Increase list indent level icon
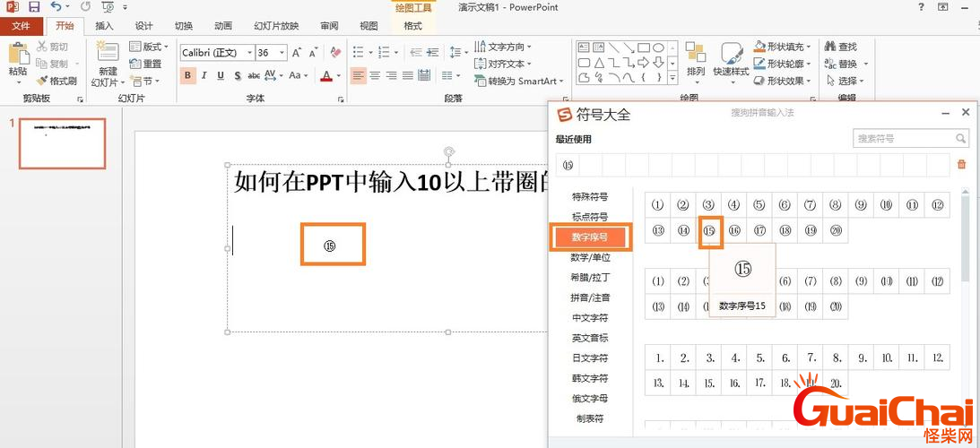The image size is (980, 448). coord(432,53)
